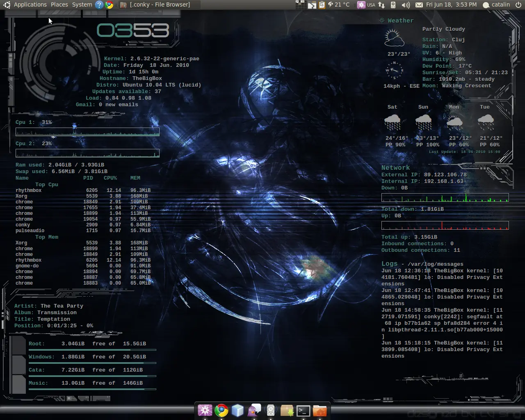Launch Chrome from the top panel launcher
The width and height of the screenshot is (525, 420).
[109, 5]
